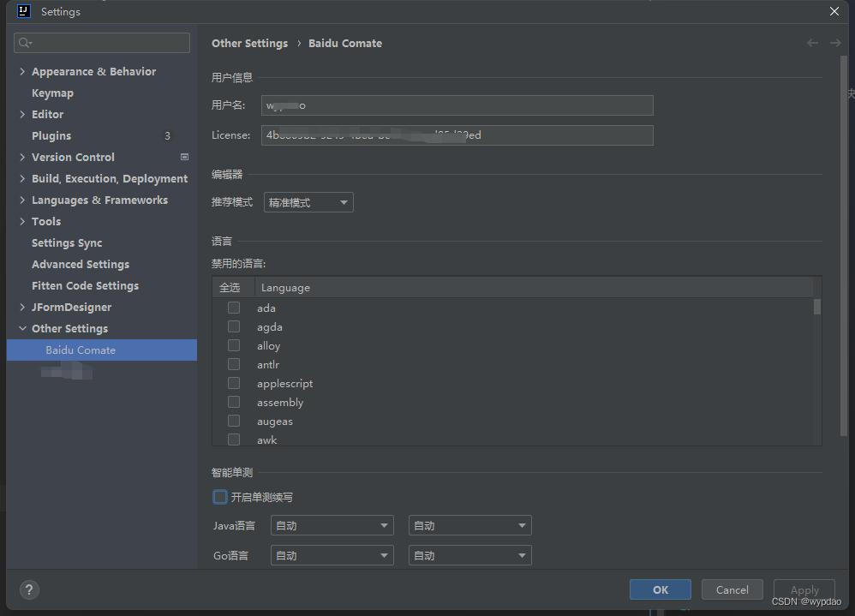Check the agda language checkbox
The height and width of the screenshot is (616, 855).
(233, 326)
